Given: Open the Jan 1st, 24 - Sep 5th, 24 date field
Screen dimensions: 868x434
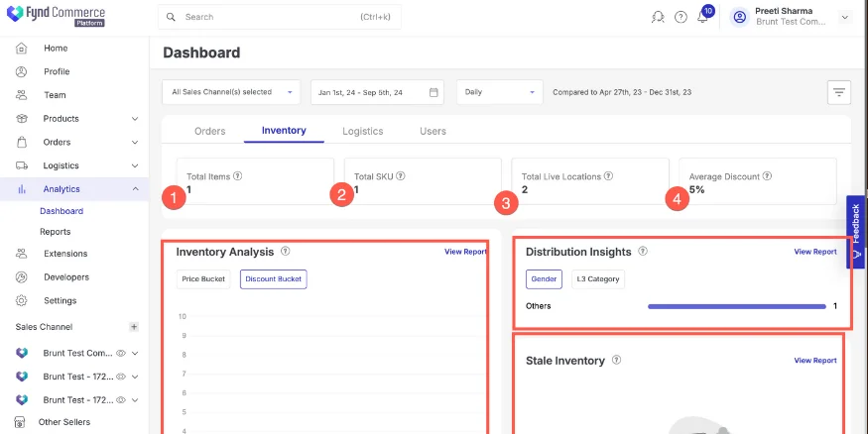Looking at the screenshot, I should [x=377, y=92].
